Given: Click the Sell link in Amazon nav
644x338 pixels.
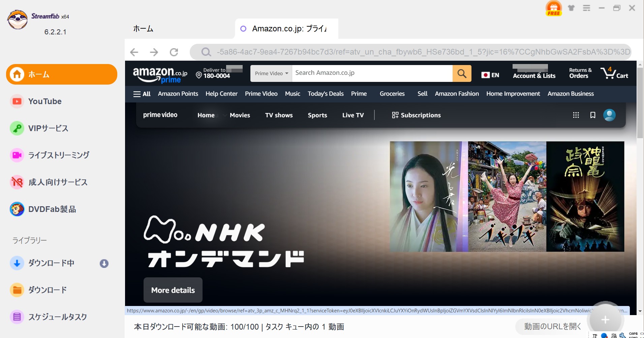Looking at the screenshot, I should click(x=422, y=94).
